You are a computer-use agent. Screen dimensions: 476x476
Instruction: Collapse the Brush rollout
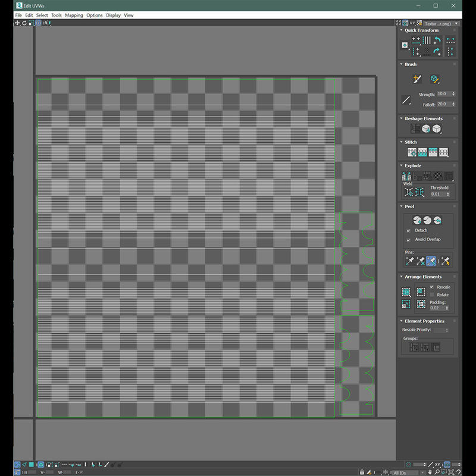401,64
